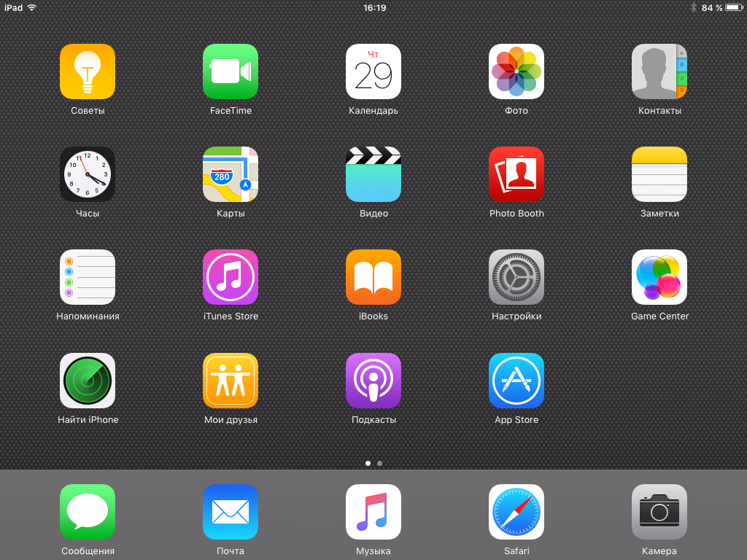
Task: Tap the Часы clock app
Action: [88, 174]
